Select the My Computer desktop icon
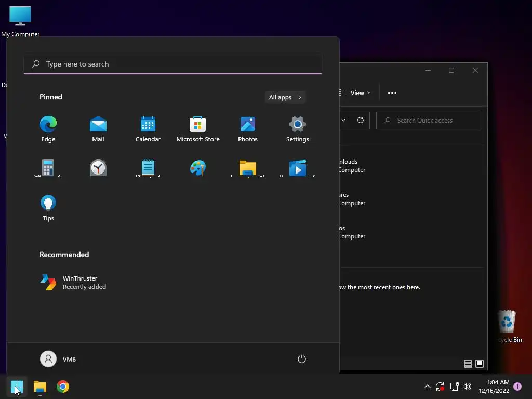Image resolution: width=532 pixels, height=399 pixels. click(x=20, y=21)
